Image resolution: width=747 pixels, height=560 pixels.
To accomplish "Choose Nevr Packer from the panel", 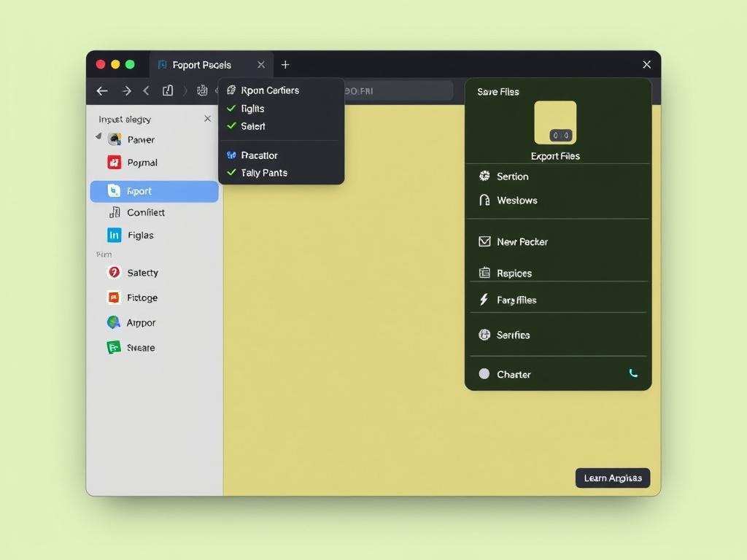I will (522, 241).
